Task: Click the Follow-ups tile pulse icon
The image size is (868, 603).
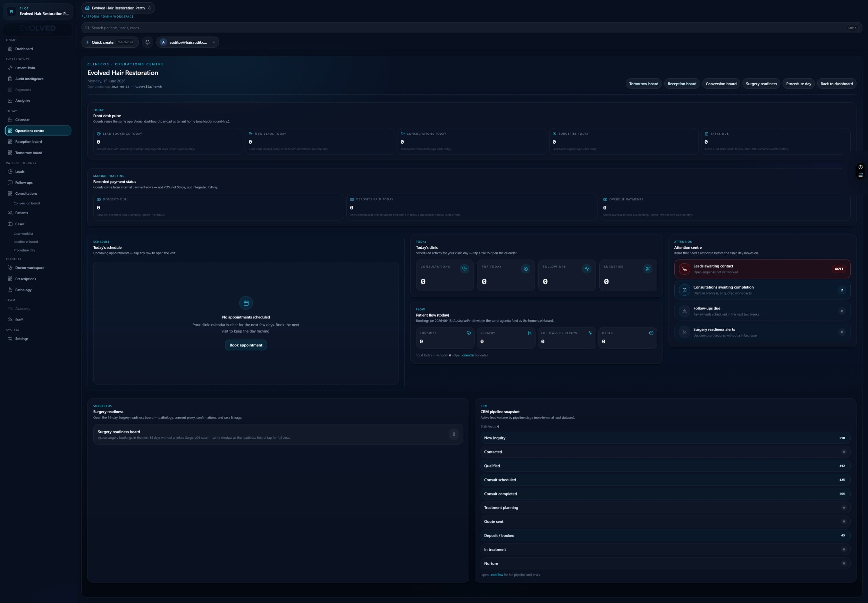Action: [x=587, y=269]
